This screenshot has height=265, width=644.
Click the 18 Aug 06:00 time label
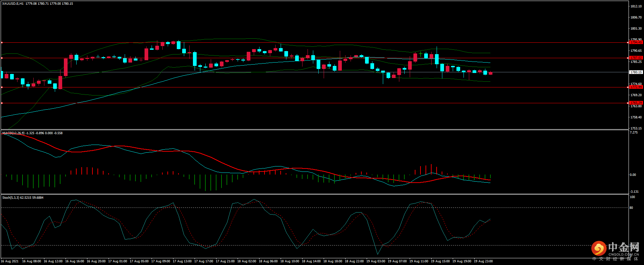pyautogui.click(x=268, y=261)
